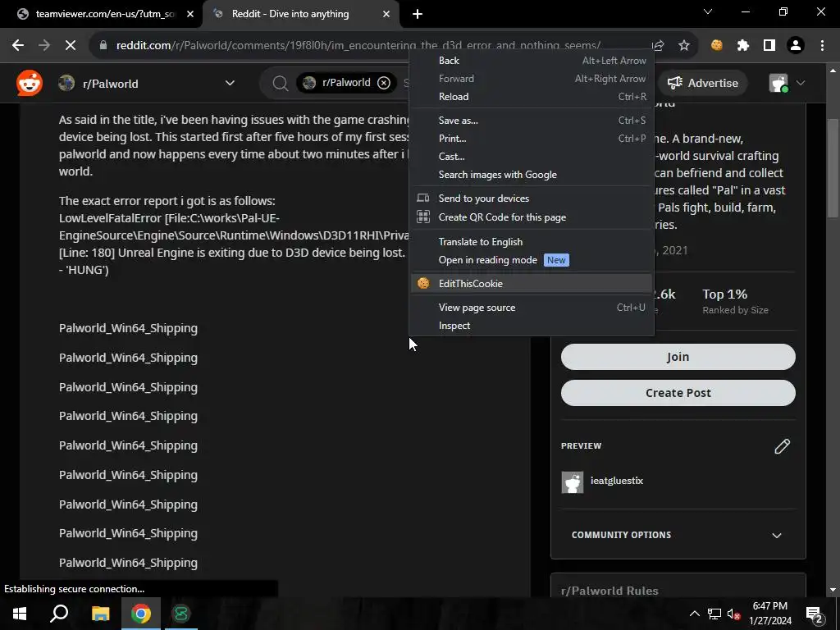Click the muted volume tray icon
This screenshot has height=630, width=840.
click(x=734, y=614)
